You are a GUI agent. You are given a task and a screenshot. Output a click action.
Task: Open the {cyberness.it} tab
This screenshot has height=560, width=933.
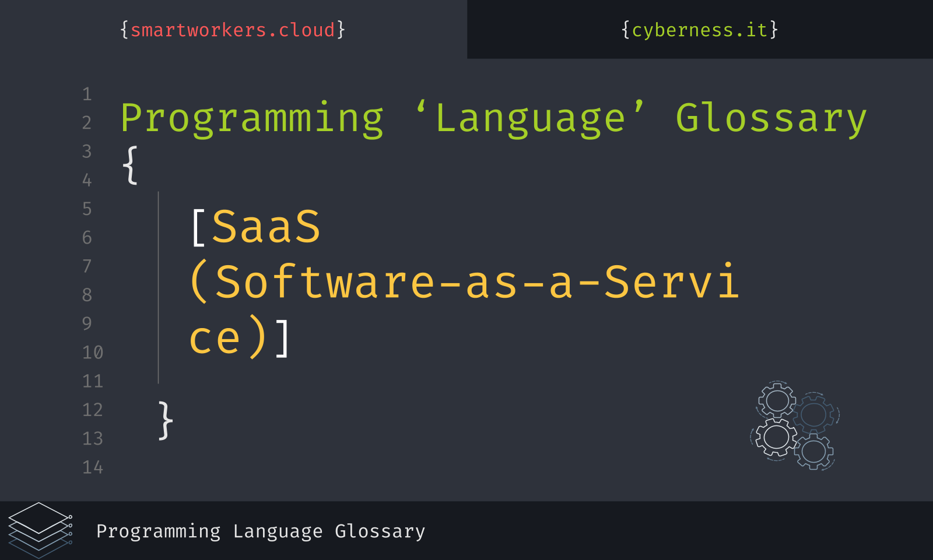pyautogui.click(x=700, y=30)
